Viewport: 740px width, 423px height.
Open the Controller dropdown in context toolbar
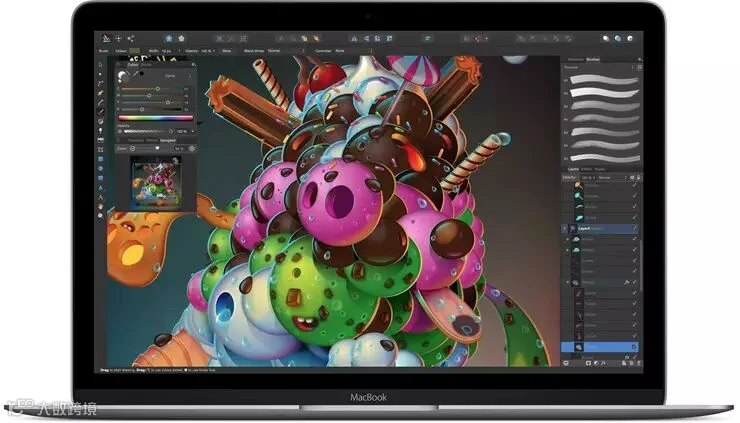[354, 51]
